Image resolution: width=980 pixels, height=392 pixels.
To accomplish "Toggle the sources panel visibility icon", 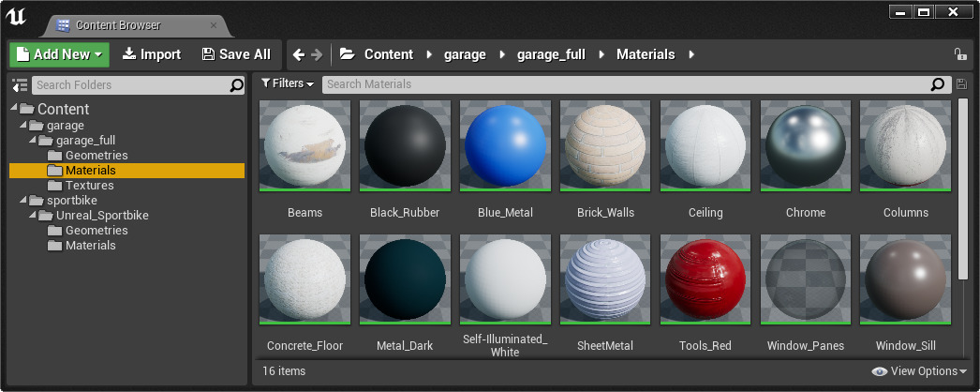I will pyautogui.click(x=19, y=85).
